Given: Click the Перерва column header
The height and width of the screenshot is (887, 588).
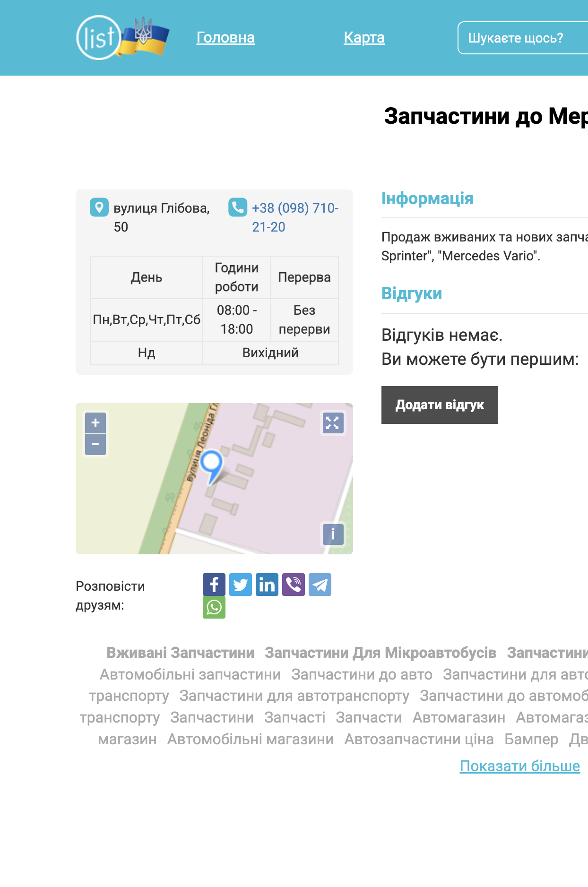Looking at the screenshot, I should (x=304, y=277).
